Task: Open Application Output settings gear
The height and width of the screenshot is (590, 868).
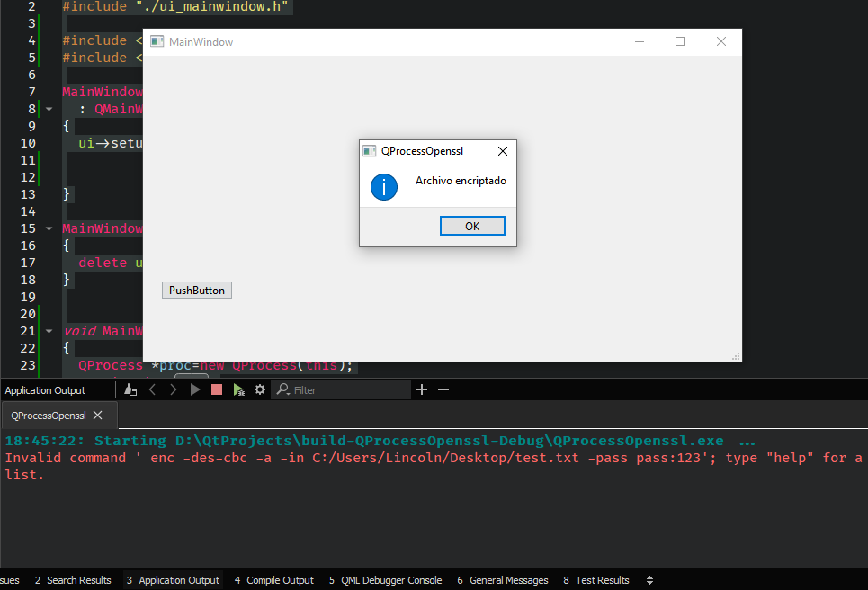Action: [260, 389]
